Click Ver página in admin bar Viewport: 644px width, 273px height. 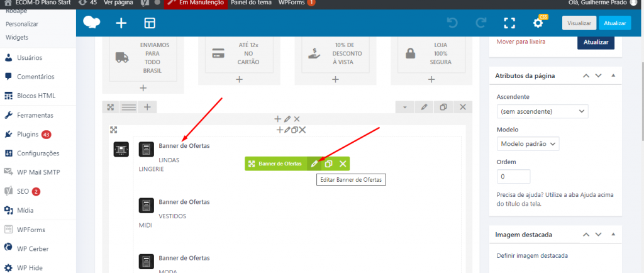[118, 3]
